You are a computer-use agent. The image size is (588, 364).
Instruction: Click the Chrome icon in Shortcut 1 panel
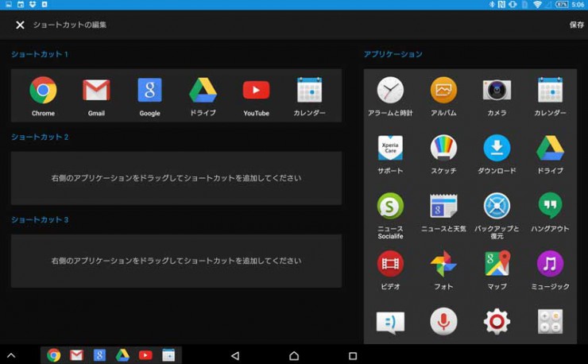(43, 91)
